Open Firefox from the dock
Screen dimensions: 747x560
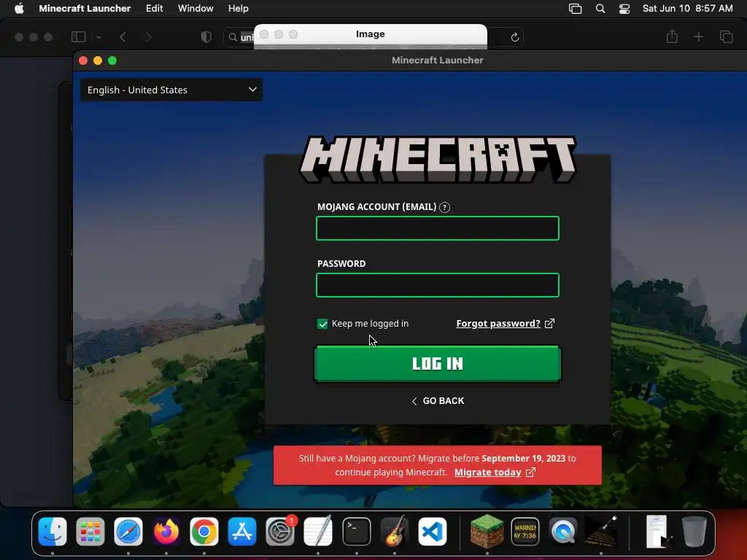pos(166,532)
